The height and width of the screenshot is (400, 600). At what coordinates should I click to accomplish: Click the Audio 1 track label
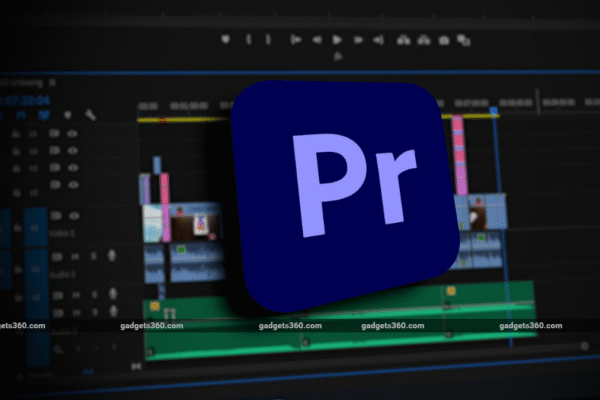pyautogui.click(x=63, y=274)
